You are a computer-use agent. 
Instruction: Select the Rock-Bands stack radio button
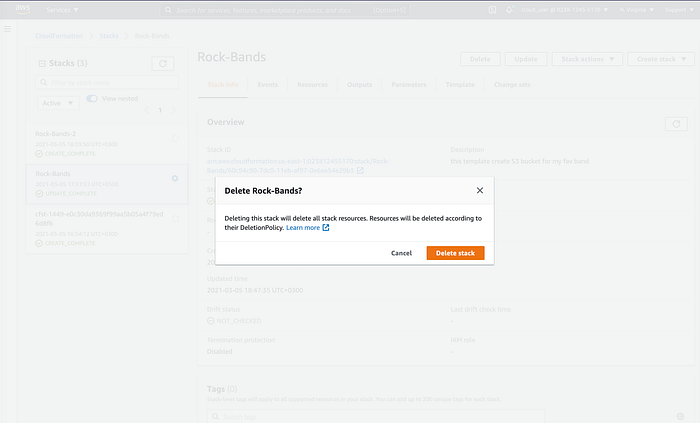click(x=175, y=178)
